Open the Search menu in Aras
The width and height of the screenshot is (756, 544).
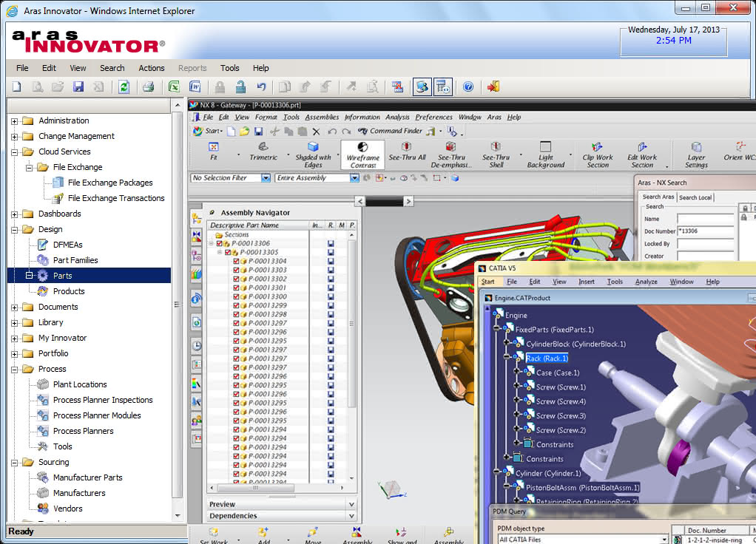pos(112,68)
